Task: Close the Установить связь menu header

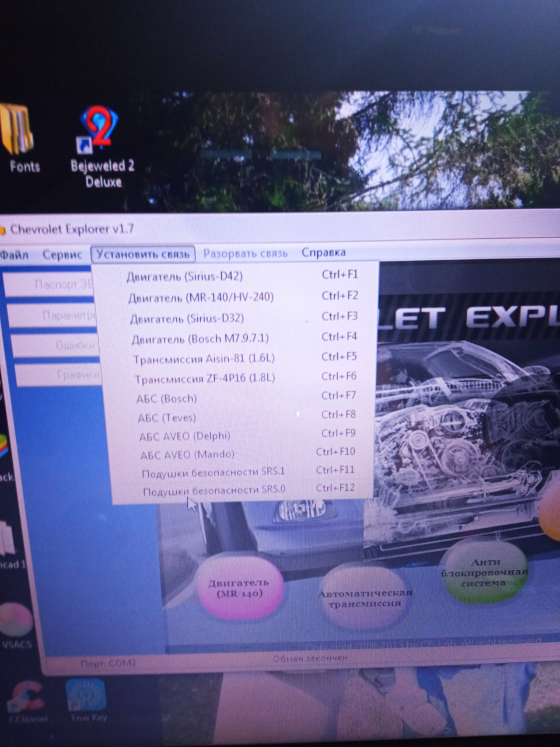Action: point(143,254)
